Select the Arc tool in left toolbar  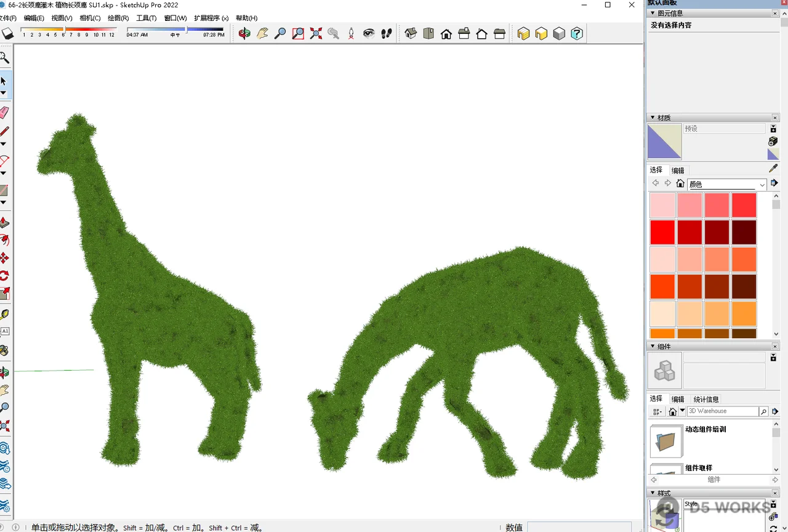4,161
